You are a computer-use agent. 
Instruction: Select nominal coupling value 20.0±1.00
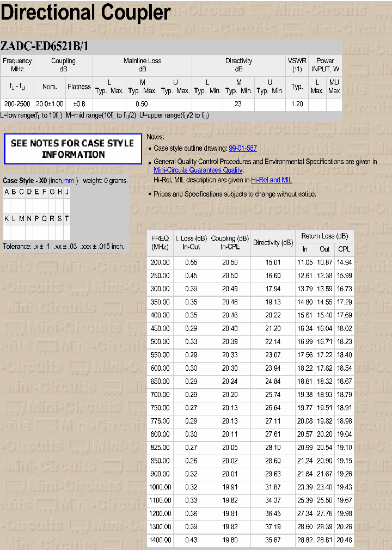tap(50, 104)
